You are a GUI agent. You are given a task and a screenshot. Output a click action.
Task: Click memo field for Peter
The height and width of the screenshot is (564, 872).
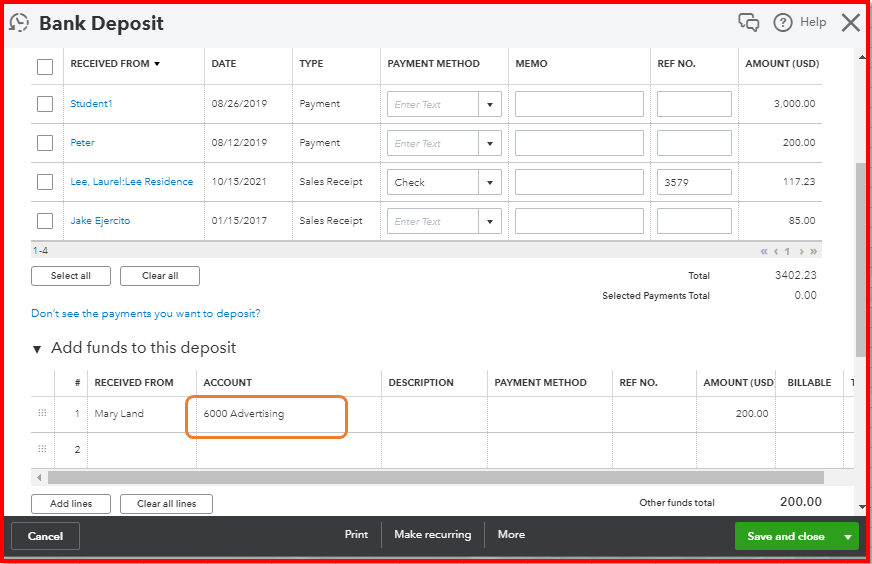click(x=579, y=143)
